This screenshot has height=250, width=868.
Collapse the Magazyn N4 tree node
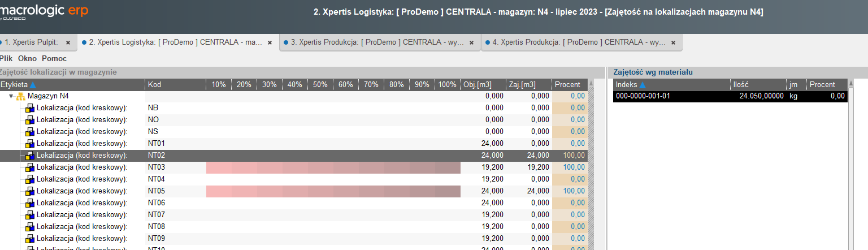tap(11, 96)
